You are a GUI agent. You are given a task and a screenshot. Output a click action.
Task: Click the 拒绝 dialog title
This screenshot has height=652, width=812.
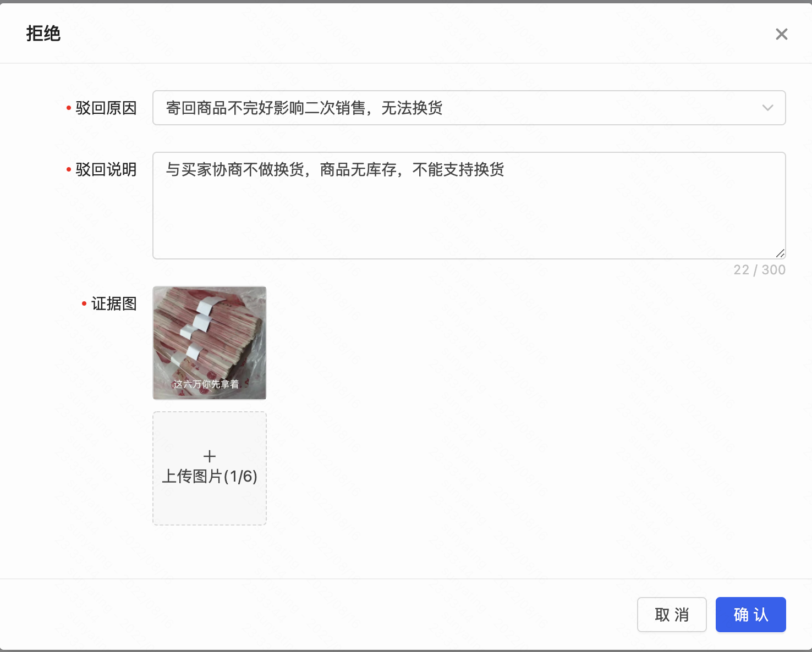[43, 34]
